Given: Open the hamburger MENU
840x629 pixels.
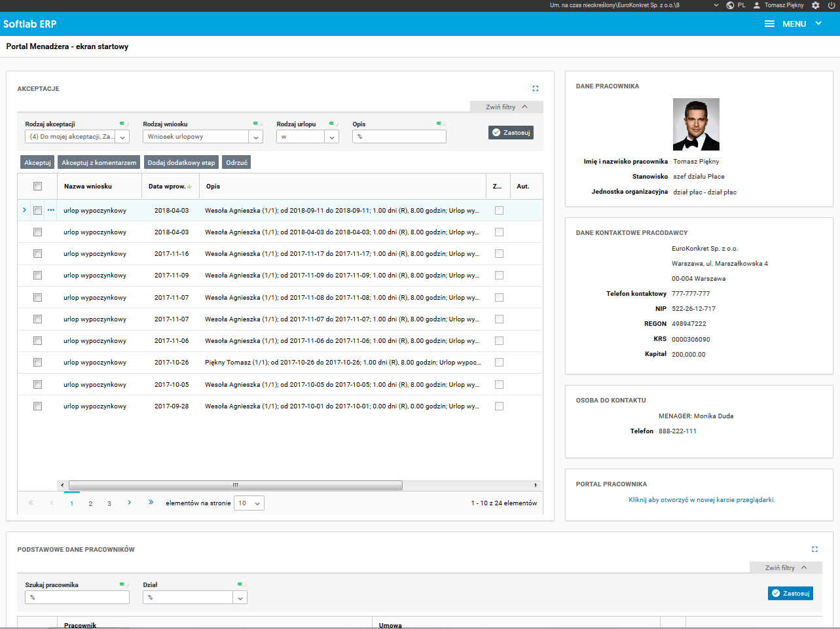Looking at the screenshot, I should [770, 24].
